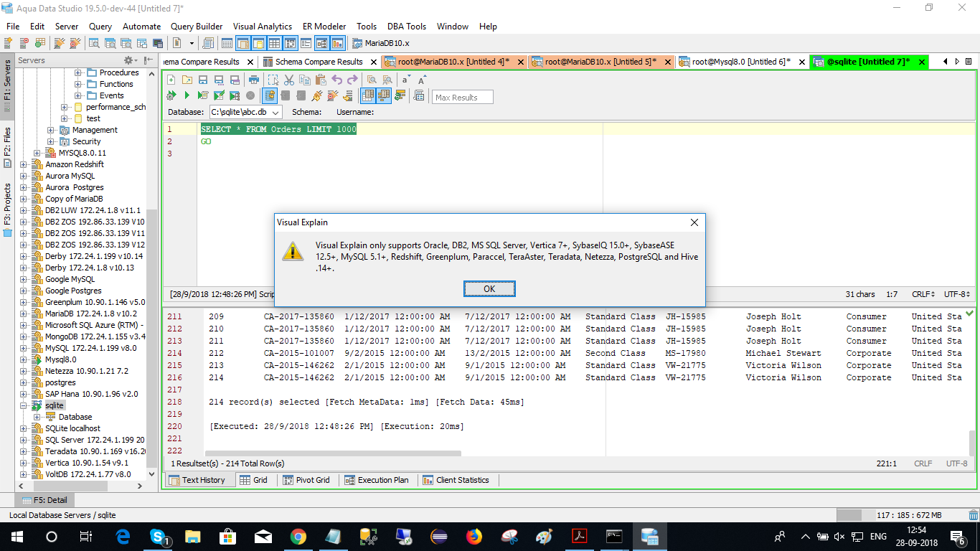Screen dimensions: 980x551
Task: Switch to the Grid results tab
Action: (253, 480)
